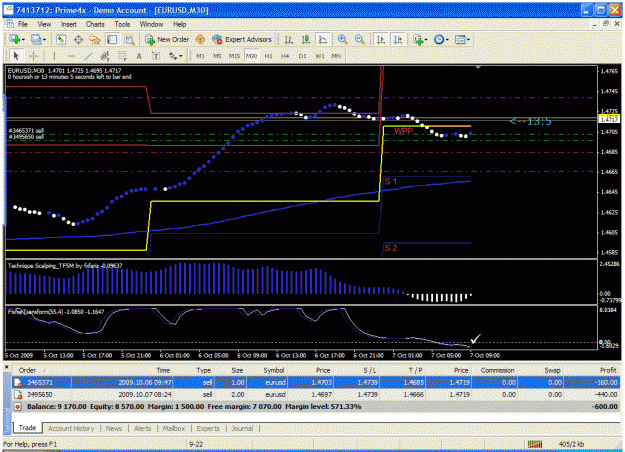Viewport: 625px width, 452px height.
Task: Open the Periods clock dropdown
Action: coord(441,39)
